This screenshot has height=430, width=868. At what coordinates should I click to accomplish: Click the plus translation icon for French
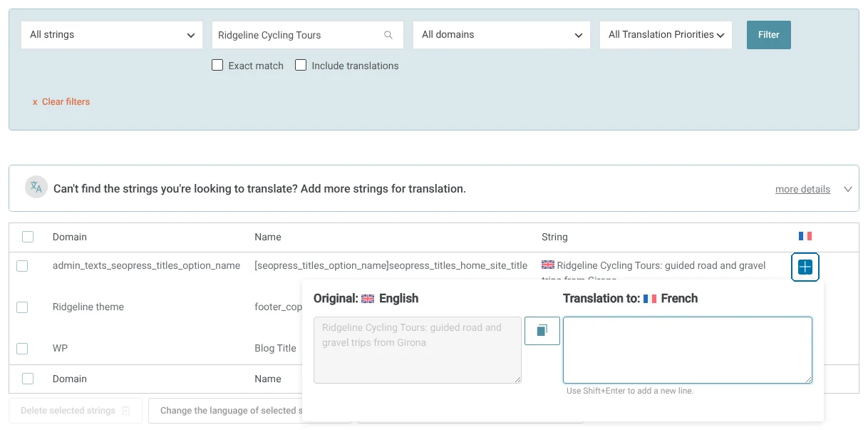(805, 267)
